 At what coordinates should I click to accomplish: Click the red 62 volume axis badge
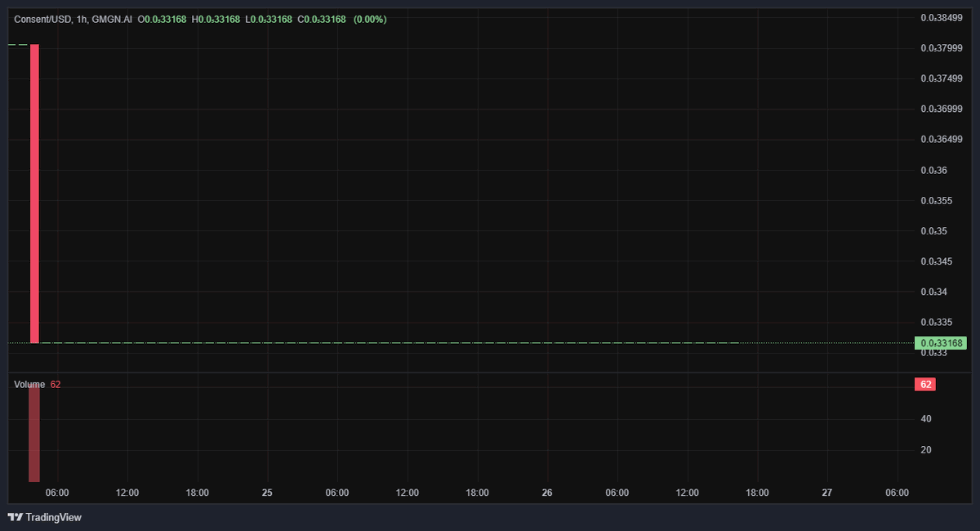925,384
